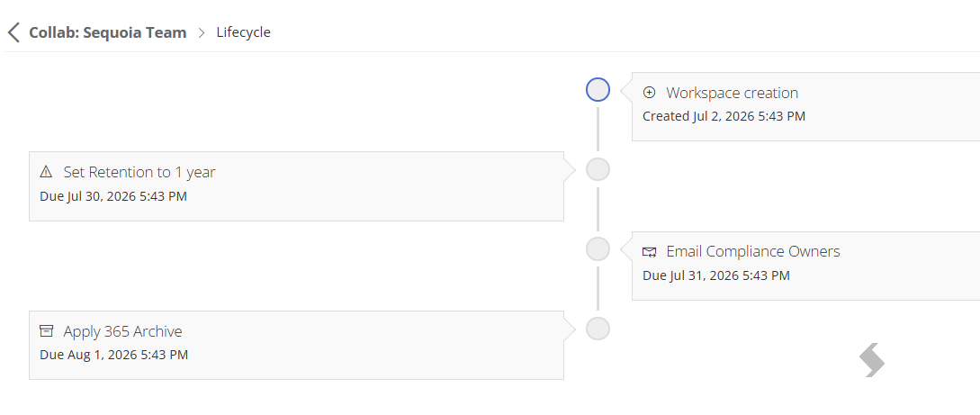Select the timeline node for Email Compliance Owners
This screenshot has width=980, height=415.
click(x=598, y=248)
